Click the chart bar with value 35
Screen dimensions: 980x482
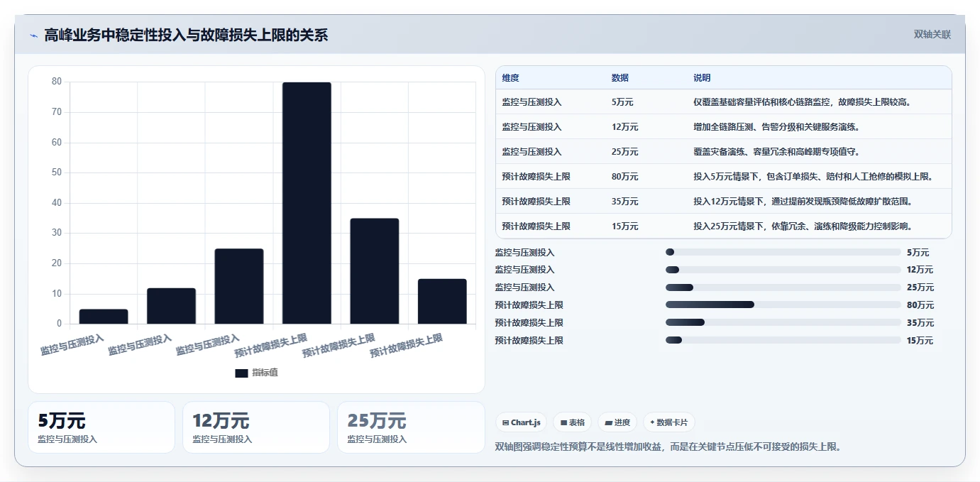point(375,271)
